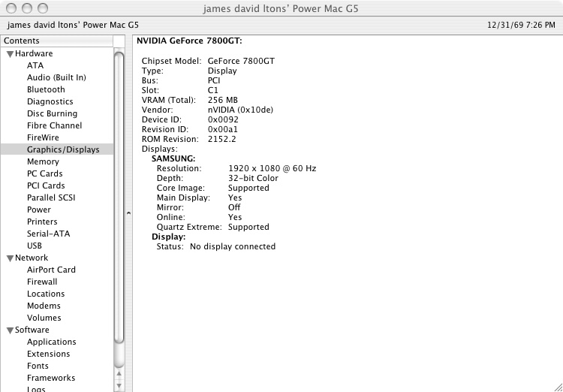The width and height of the screenshot is (563, 392).
Task: Click the window minimize button
Action: point(27,8)
